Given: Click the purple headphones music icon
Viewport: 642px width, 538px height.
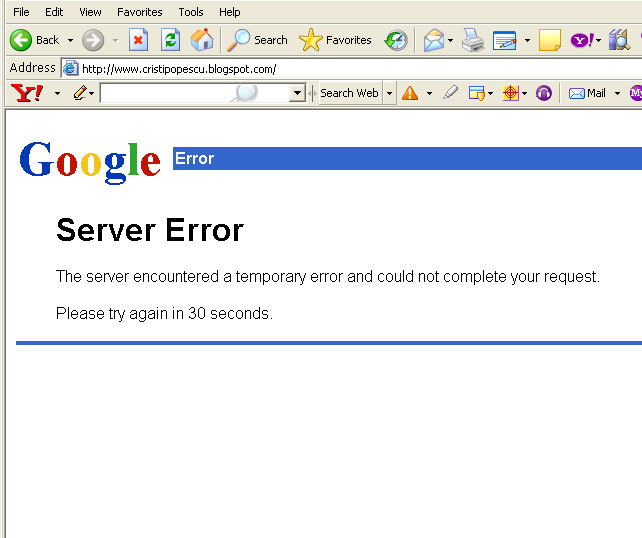Looking at the screenshot, I should 544,93.
